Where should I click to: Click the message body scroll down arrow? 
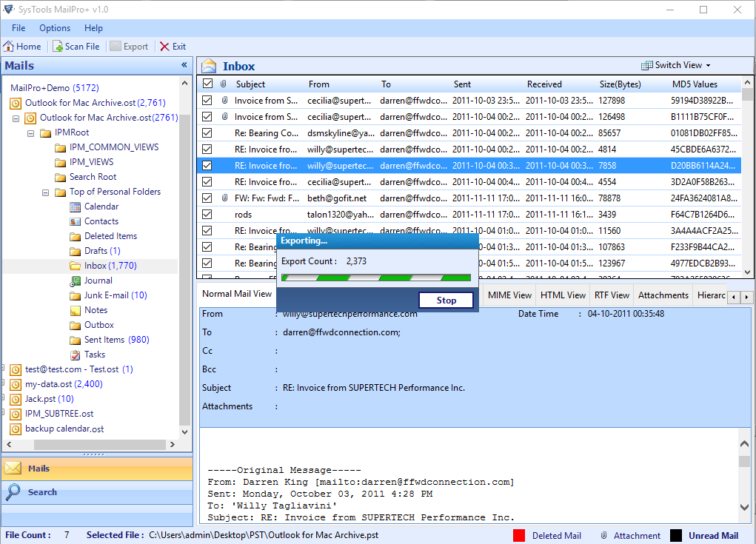(x=744, y=507)
